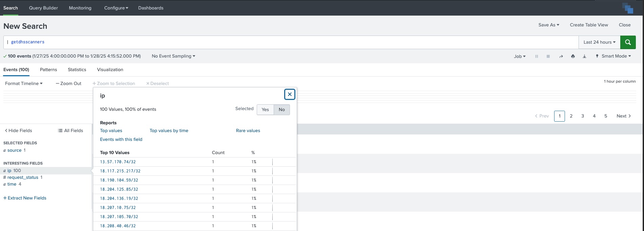Image resolution: width=644 pixels, height=231 pixels.
Task: Click Create Table View
Action: (589, 25)
